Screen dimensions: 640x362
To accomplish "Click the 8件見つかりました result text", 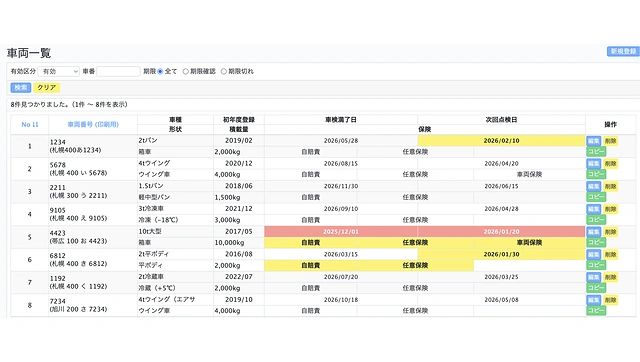I will click(69, 104).
